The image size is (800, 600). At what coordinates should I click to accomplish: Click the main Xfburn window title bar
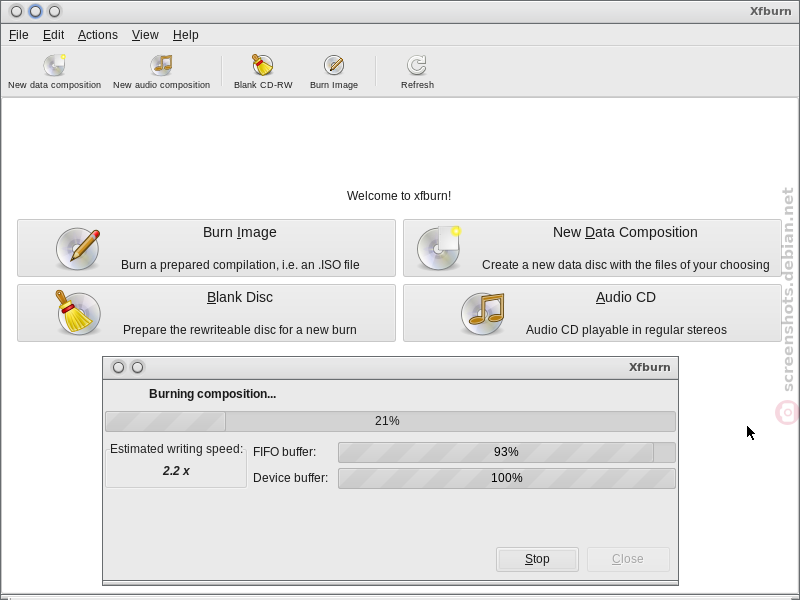coord(400,11)
